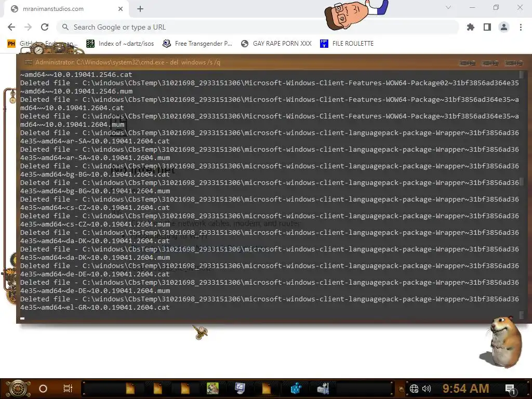Screen dimensions: 532x399
Task: Open folder icon right of monitor icon
Action: [267, 389]
